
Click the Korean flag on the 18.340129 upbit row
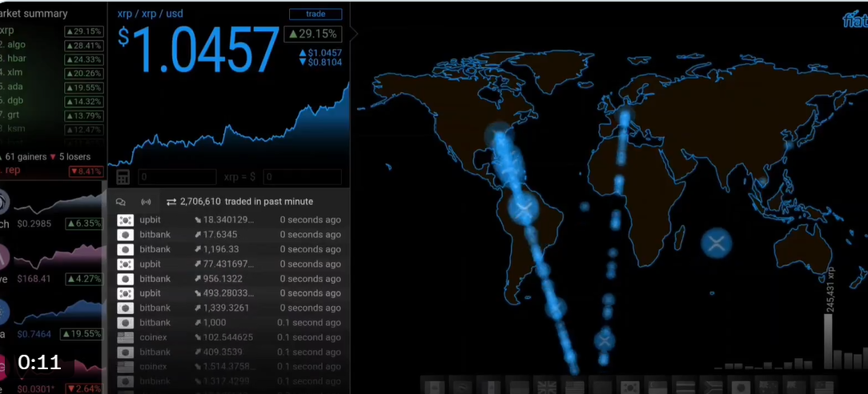pos(126,219)
